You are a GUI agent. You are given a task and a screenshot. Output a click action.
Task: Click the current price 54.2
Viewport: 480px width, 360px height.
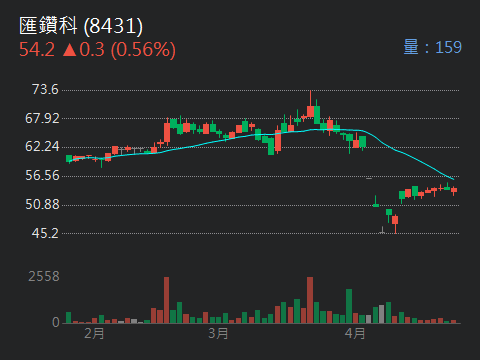(37, 50)
